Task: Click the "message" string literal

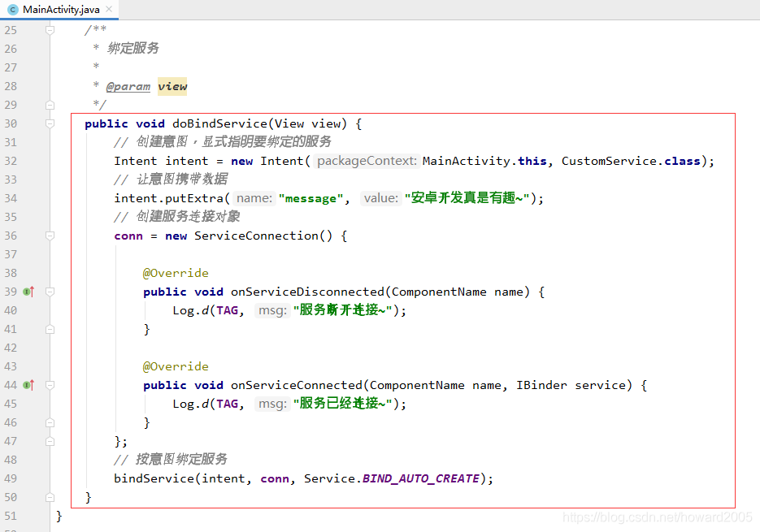Action: coord(311,198)
